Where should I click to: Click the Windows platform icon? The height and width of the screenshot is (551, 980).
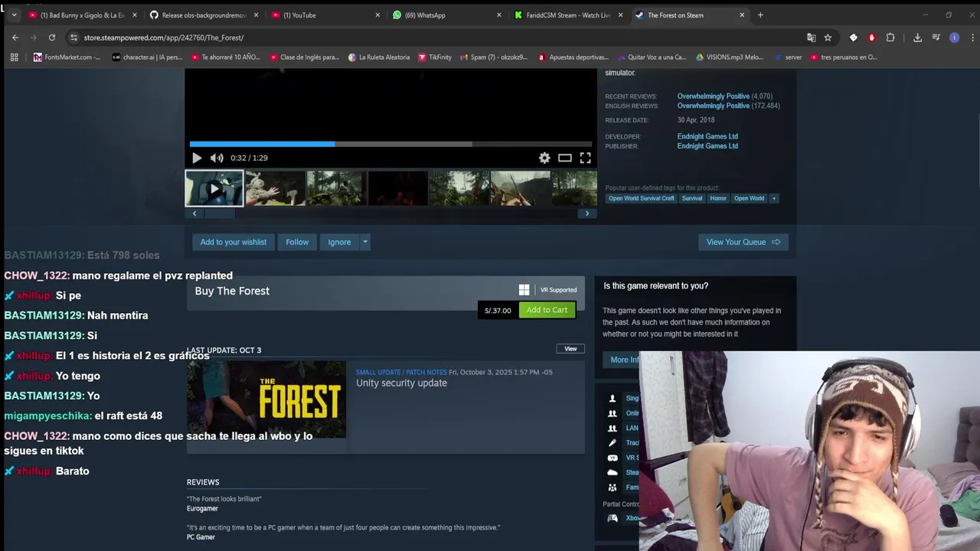[x=524, y=290]
